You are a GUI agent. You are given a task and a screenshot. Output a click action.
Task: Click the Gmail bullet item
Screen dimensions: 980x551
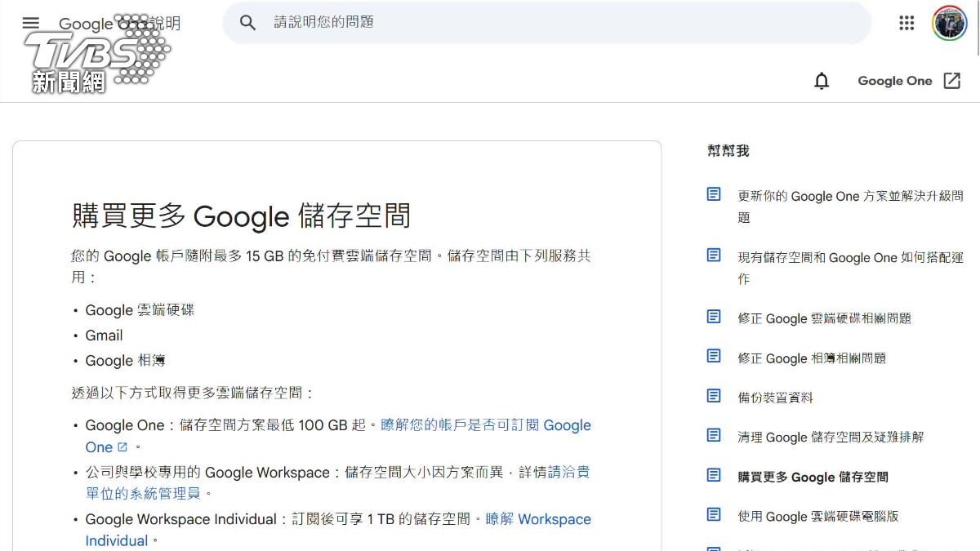pos(104,335)
